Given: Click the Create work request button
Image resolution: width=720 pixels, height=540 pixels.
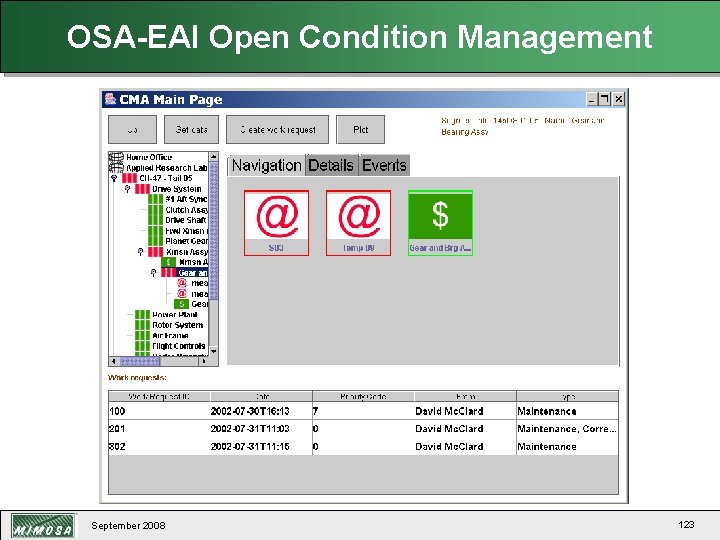Looking at the screenshot, I should (x=277, y=129).
